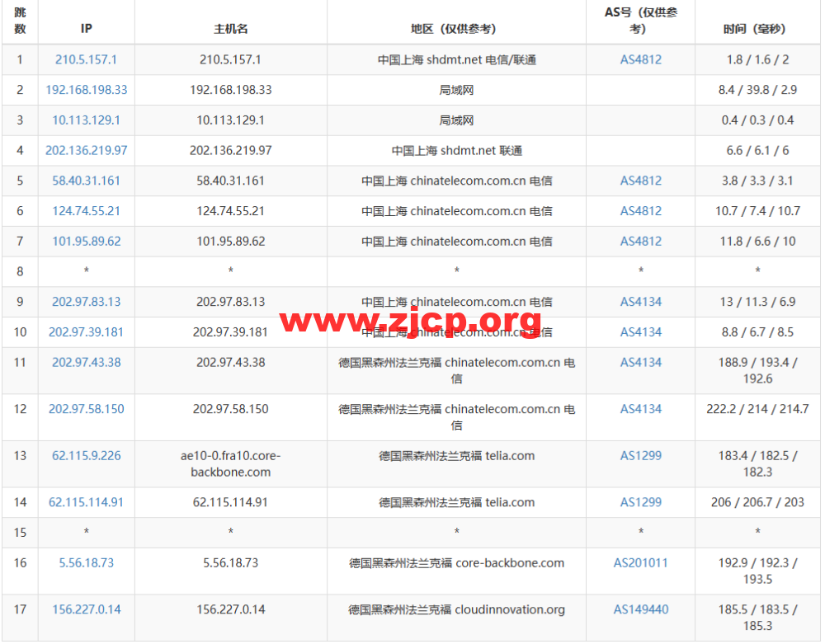The width and height of the screenshot is (825, 644).
Task: Select hop number 15 cell
Action: tap(20, 533)
